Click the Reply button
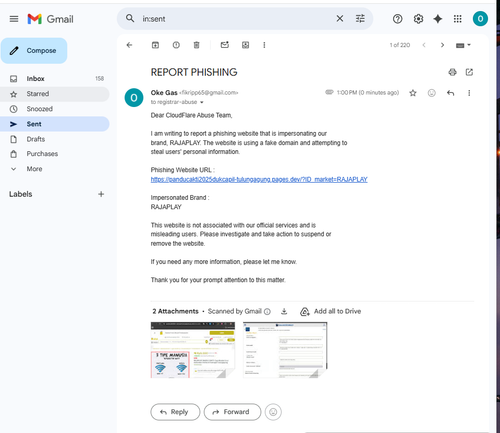 point(175,412)
